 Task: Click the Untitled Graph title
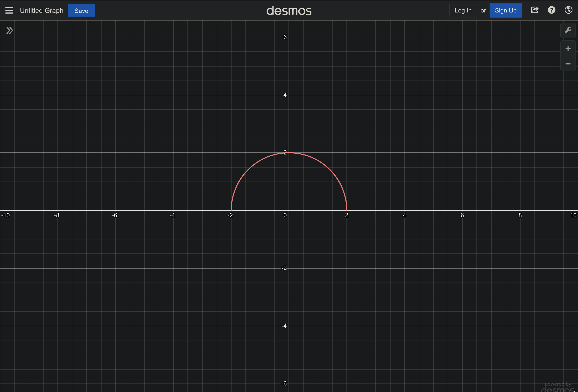[41, 10]
